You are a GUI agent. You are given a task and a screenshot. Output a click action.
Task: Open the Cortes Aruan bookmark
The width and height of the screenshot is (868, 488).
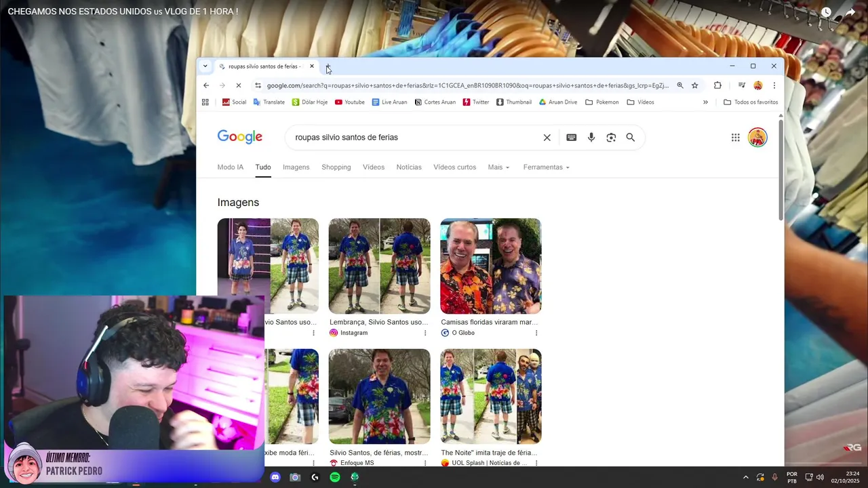(x=435, y=102)
